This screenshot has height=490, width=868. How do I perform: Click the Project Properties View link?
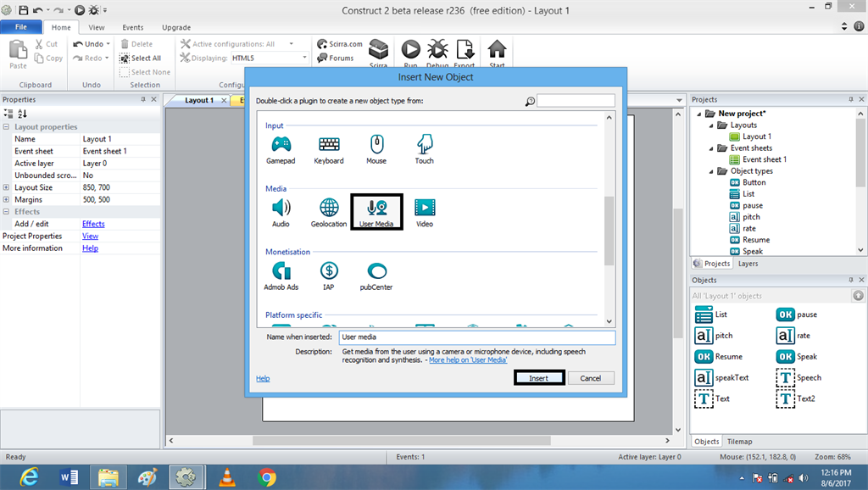90,236
